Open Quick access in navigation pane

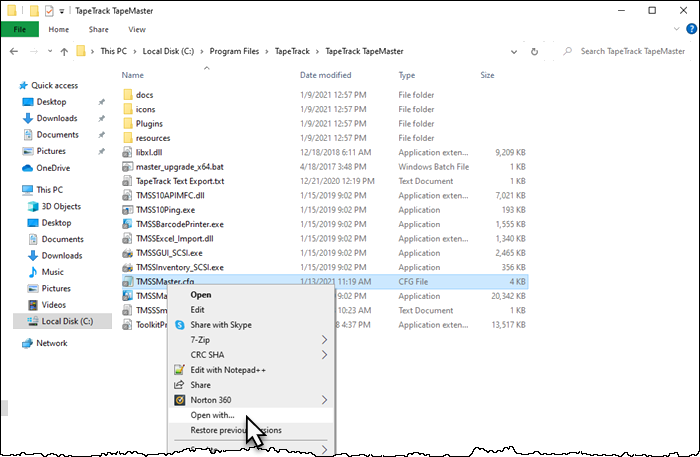click(49, 85)
